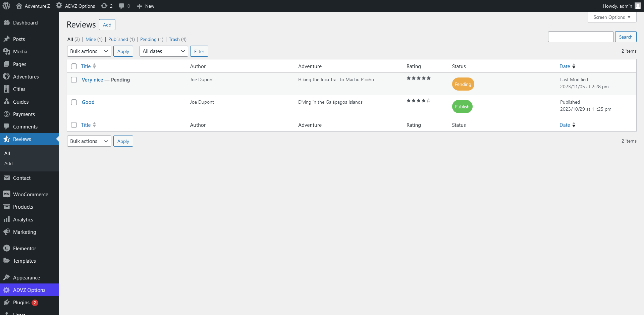Click the plus New icon in the top bar
This screenshot has width=644, height=315.
pyautogui.click(x=140, y=6)
